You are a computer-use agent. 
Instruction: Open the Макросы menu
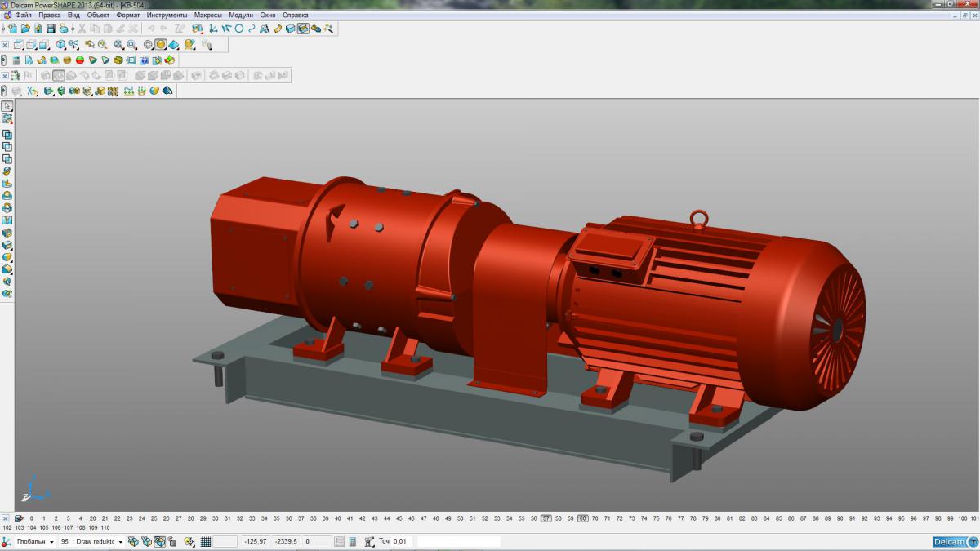click(x=208, y=15)
